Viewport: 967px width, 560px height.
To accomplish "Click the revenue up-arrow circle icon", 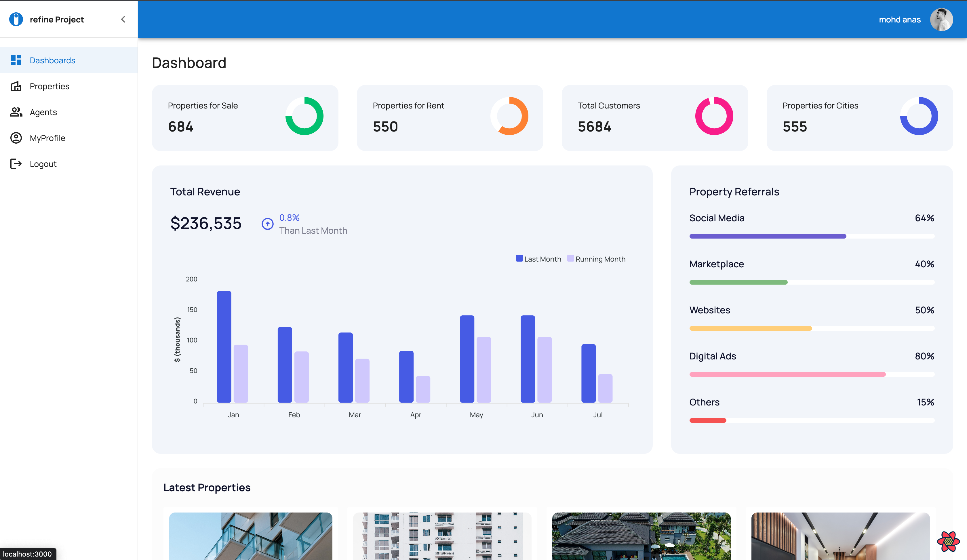I will coord(267,224).
